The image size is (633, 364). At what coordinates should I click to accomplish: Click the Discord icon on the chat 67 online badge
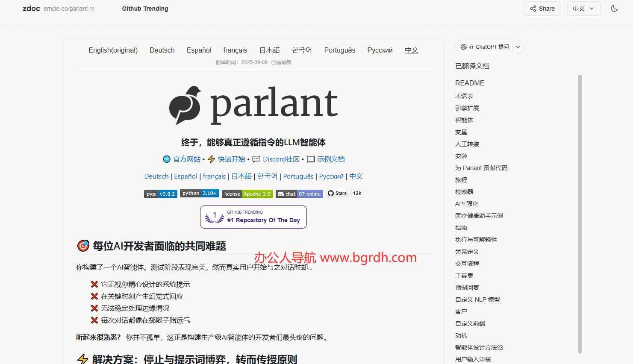click(280, 193)
